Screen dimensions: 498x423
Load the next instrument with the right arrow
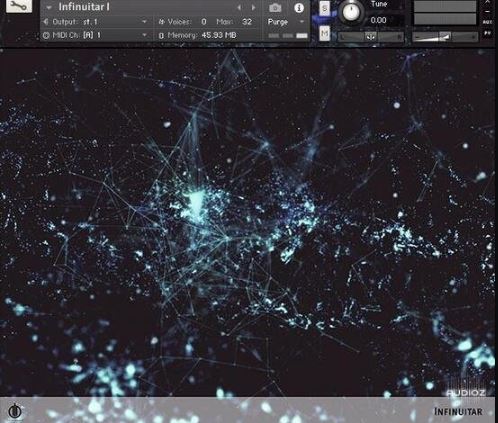tap(253, 7)
